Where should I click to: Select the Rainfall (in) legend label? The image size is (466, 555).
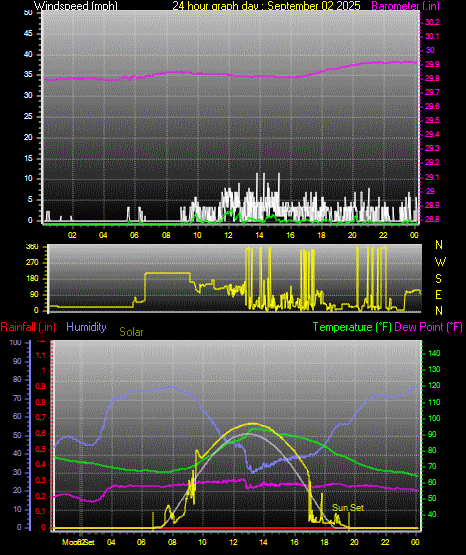click(x=28, y=327)
